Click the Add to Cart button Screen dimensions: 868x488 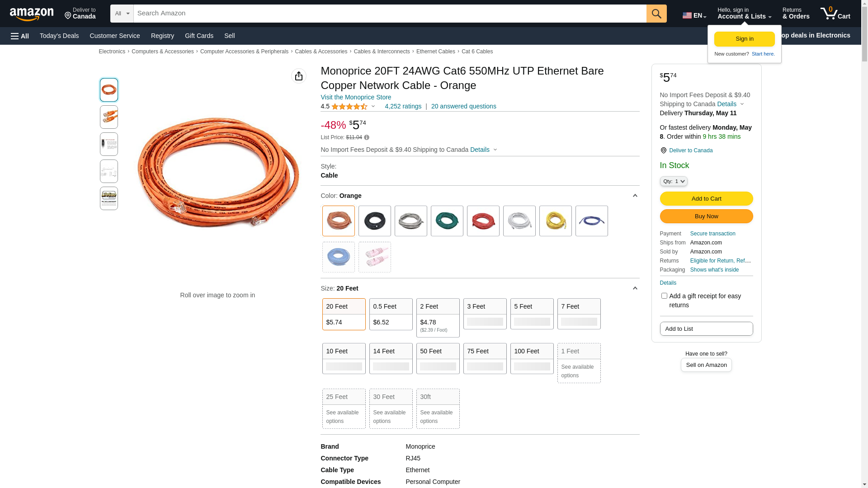(706, 199)
